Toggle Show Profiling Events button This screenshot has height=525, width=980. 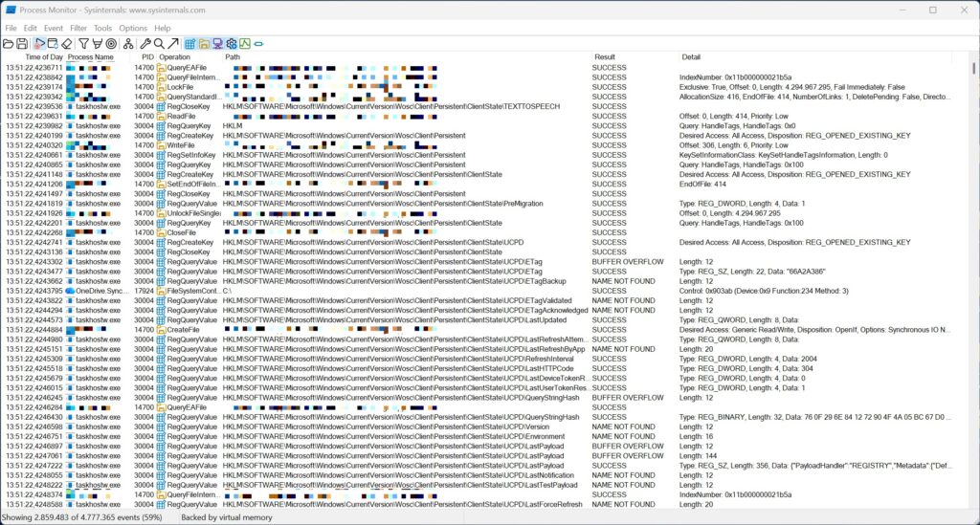245,44
